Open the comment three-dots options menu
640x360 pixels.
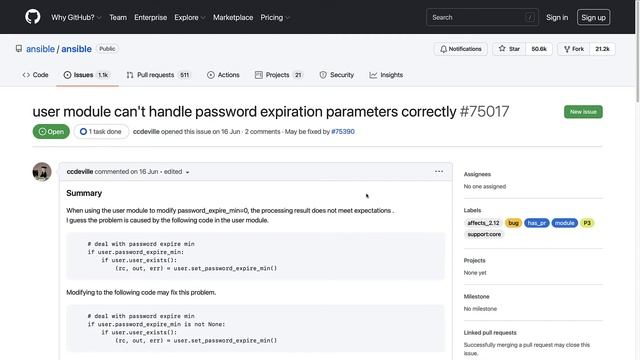(439, 171)
